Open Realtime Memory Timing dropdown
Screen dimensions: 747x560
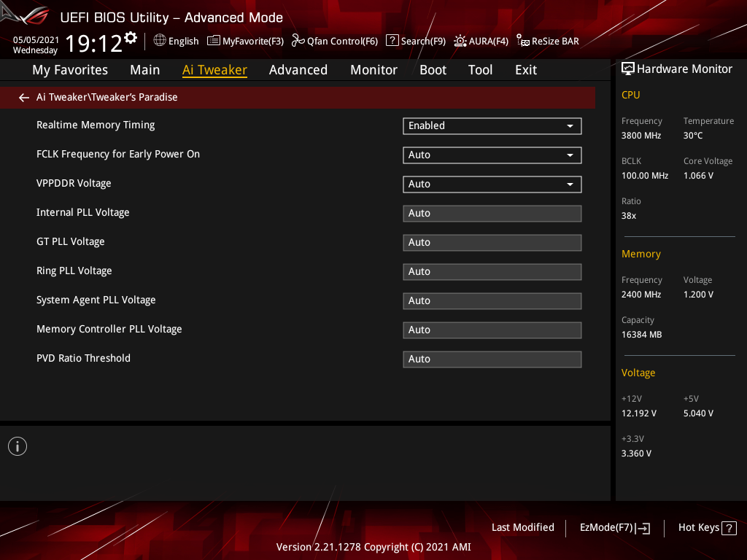492,125
